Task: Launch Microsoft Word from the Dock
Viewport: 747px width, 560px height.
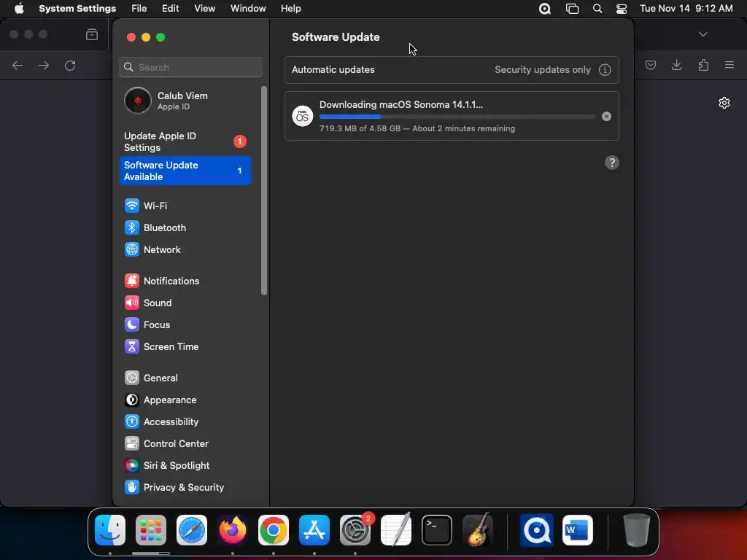Action: point(578,530)
